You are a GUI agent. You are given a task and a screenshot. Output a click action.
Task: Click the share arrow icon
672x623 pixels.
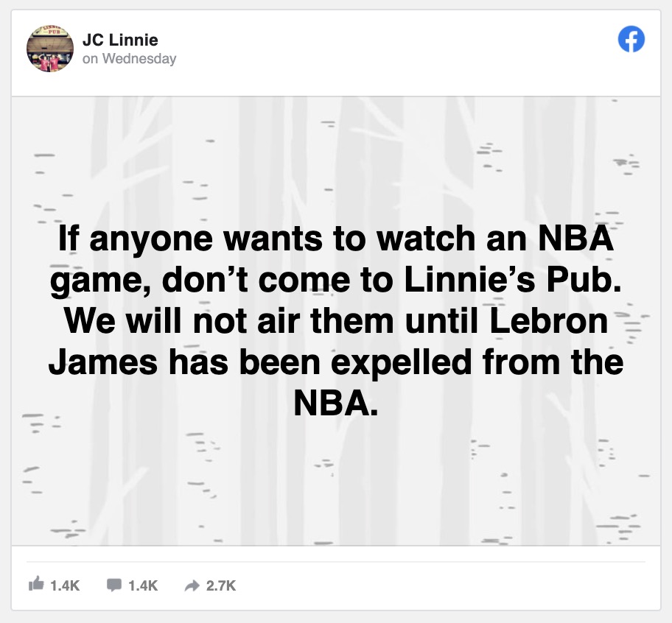192,585
